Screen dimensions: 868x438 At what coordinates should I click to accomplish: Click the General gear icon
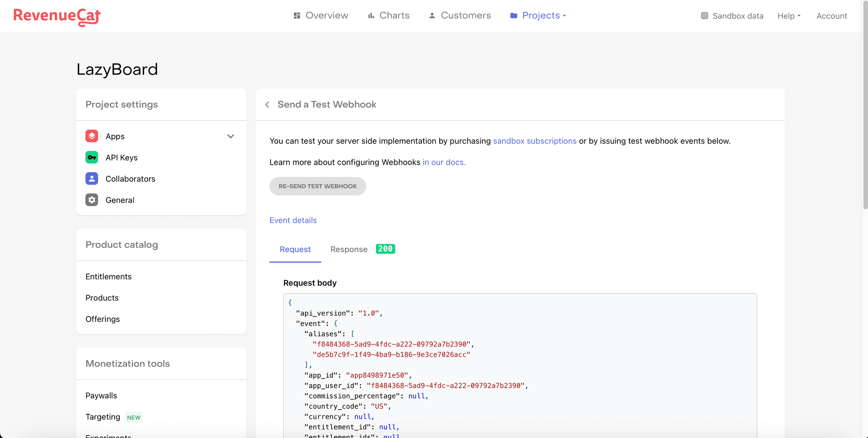pyautogui.click(x=92, y=200)
